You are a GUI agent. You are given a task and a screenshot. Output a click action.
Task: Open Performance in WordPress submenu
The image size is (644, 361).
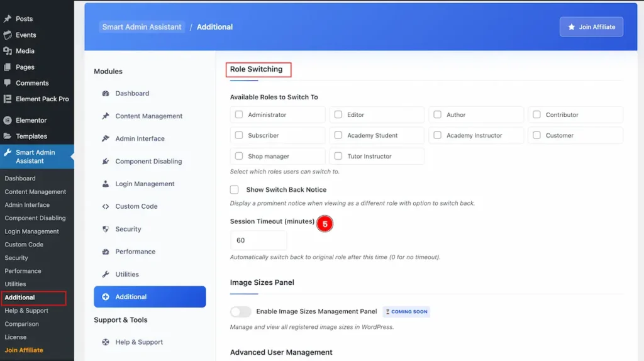click(x=23, y=271)
